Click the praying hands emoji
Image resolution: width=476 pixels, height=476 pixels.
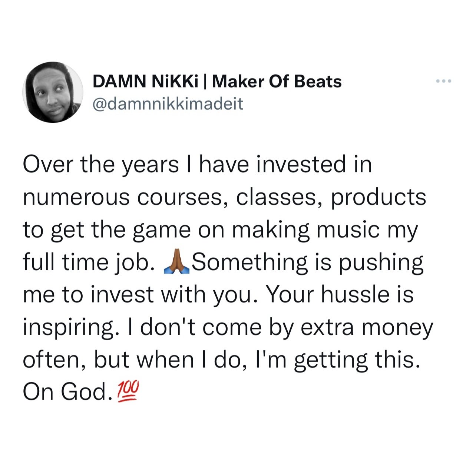[177, 262]
